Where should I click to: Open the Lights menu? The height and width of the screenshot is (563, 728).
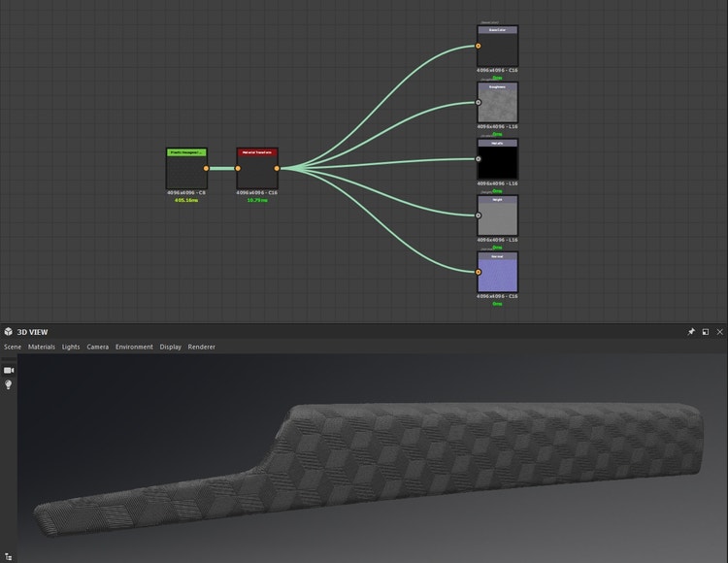[x=71, y=347]
